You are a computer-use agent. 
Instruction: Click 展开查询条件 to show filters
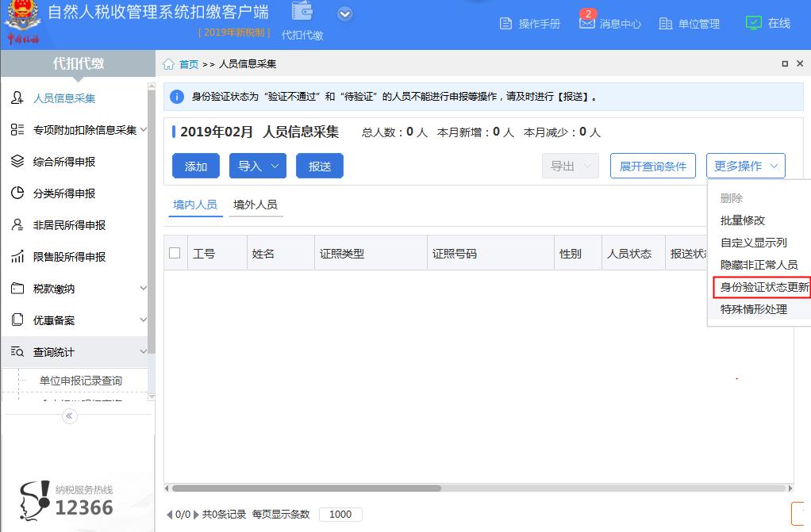click(652, 166)
